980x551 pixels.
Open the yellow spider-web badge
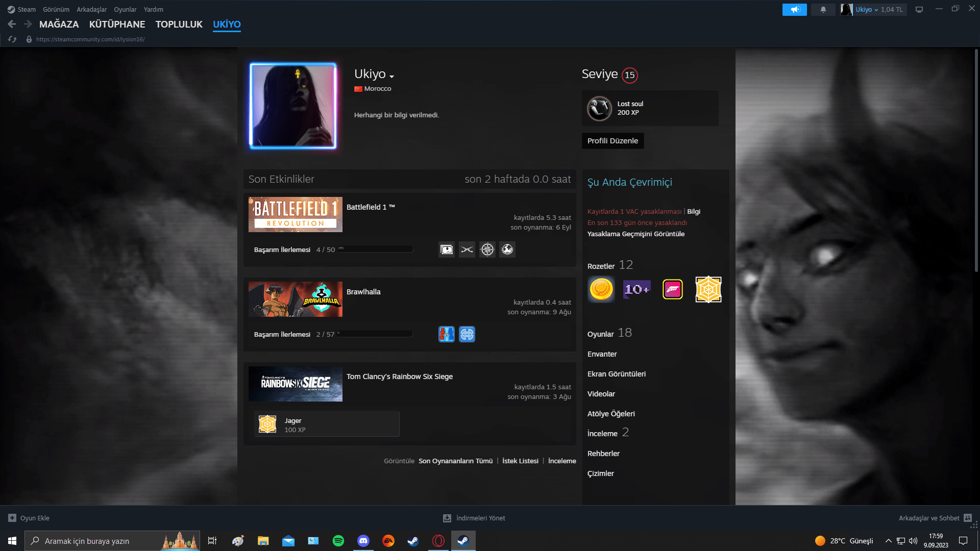coord(708,289)
